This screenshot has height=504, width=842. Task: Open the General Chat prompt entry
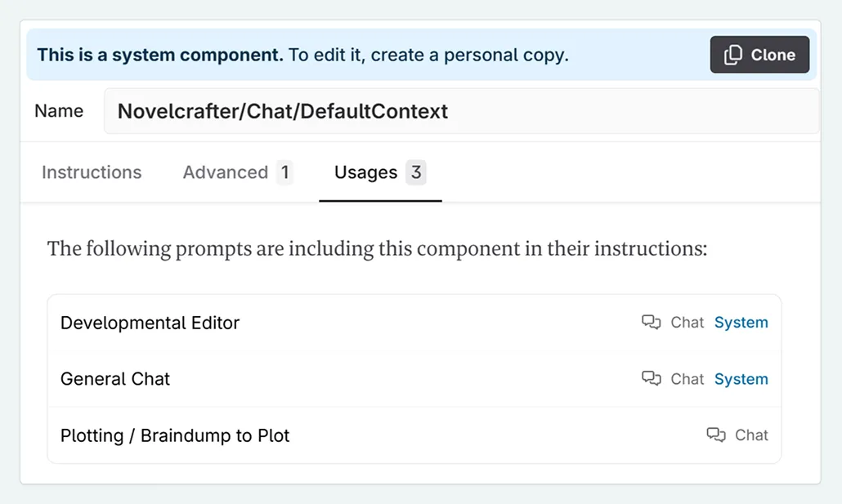pos(114,379)
